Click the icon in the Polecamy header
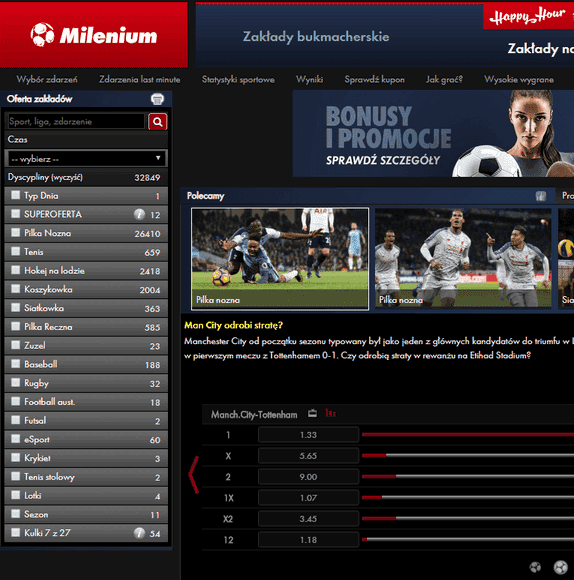 [x=541, y=196]
